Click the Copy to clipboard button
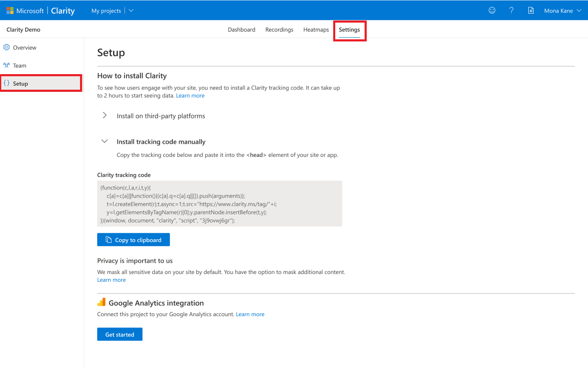 133,240
